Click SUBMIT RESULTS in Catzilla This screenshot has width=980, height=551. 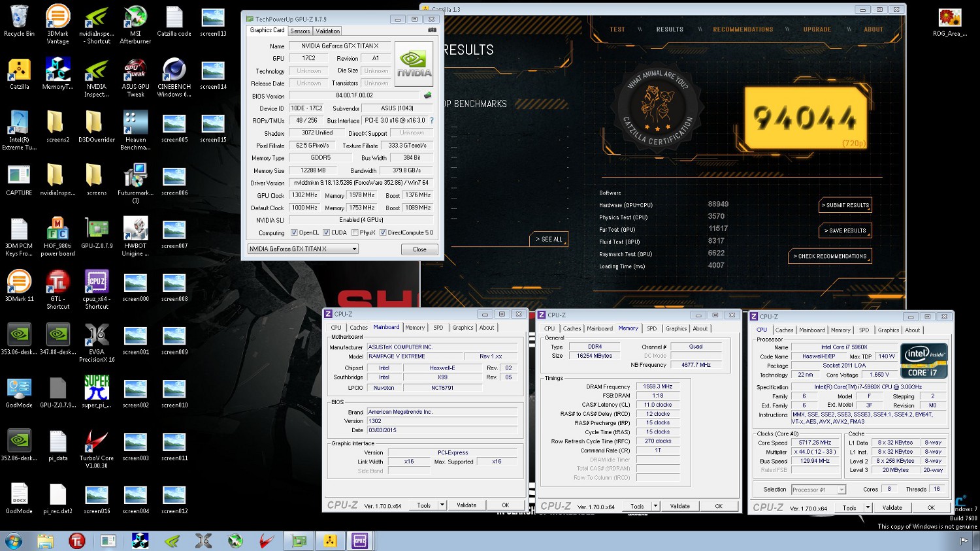[846, 205]
